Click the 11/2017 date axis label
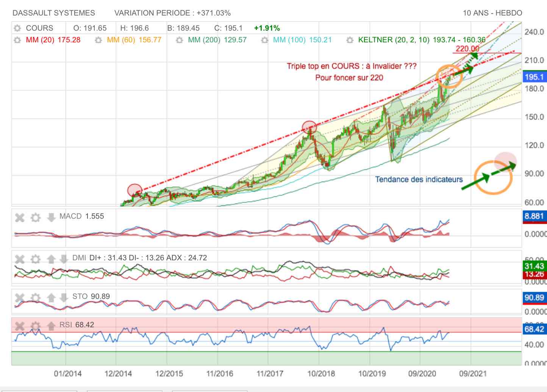The image size is (547, 392). tap(270, 374)
